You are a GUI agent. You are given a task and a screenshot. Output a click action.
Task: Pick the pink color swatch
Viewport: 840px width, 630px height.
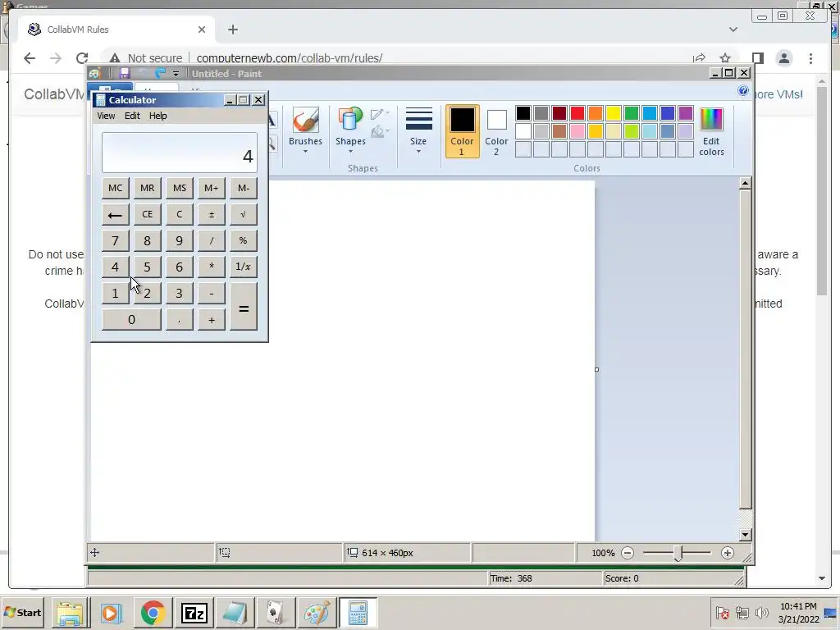point(577,131)
